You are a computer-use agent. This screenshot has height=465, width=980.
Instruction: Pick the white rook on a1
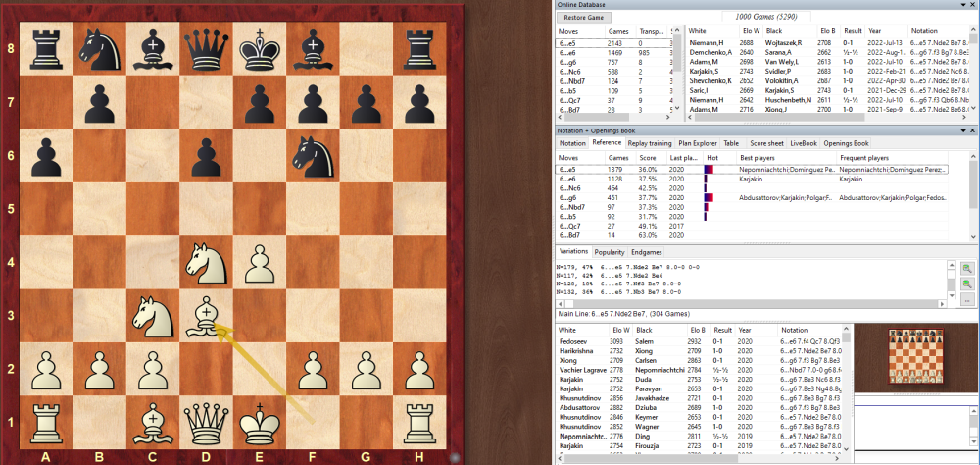[46, 424]
